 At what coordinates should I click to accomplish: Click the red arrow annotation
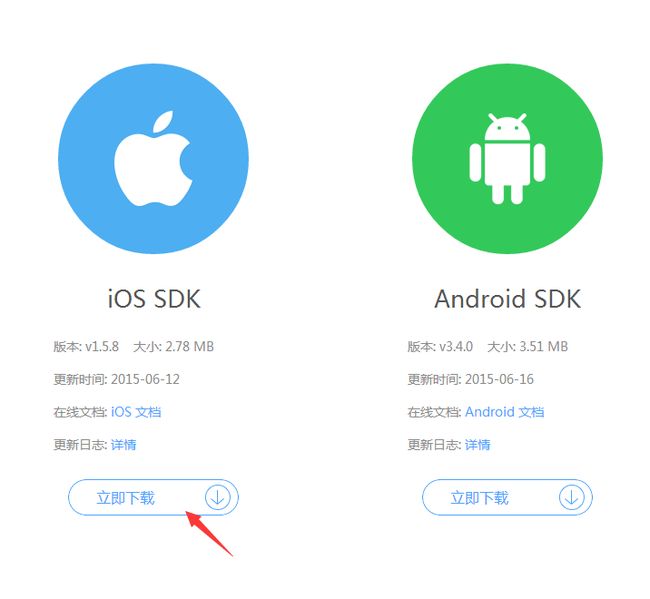pos(209,534)
